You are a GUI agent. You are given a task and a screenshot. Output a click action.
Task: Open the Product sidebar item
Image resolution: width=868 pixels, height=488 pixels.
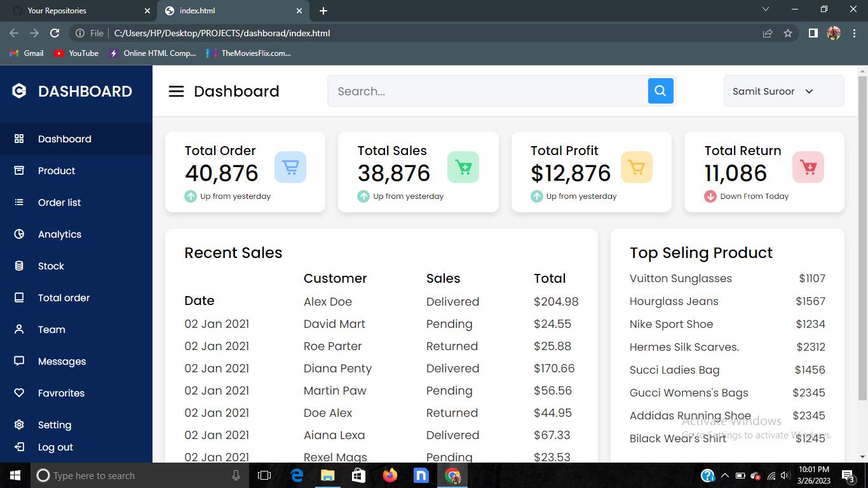[x=76, y=170]
